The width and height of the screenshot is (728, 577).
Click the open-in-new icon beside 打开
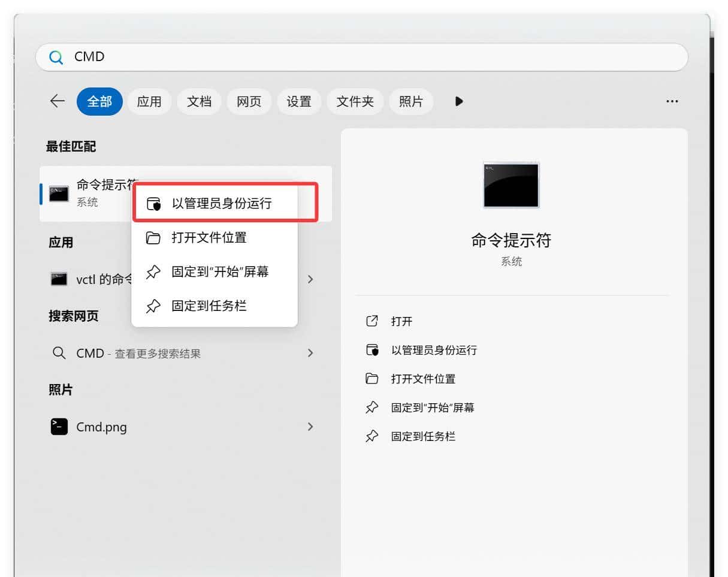pyautogui.click(x=373, y=321)
